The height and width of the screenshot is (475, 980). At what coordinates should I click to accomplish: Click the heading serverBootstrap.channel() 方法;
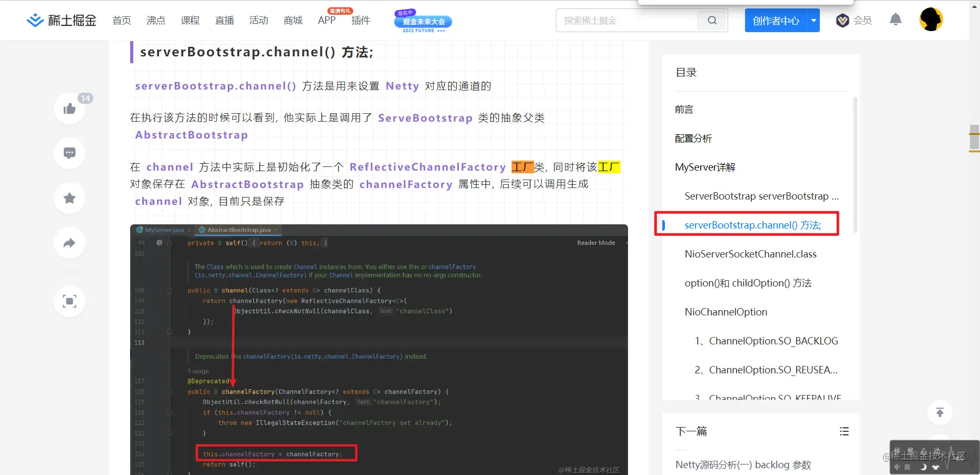click(x=257, y=52)
